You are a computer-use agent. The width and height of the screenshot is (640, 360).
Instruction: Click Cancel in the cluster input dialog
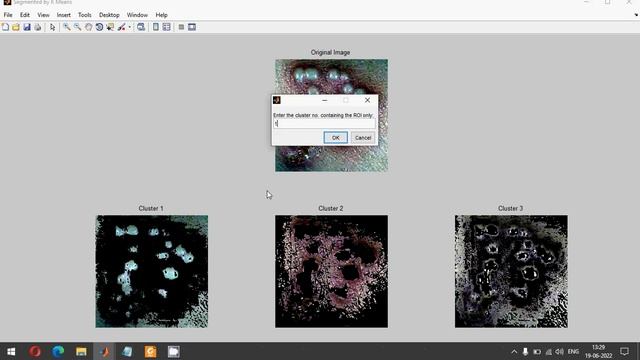pos(363,138)
